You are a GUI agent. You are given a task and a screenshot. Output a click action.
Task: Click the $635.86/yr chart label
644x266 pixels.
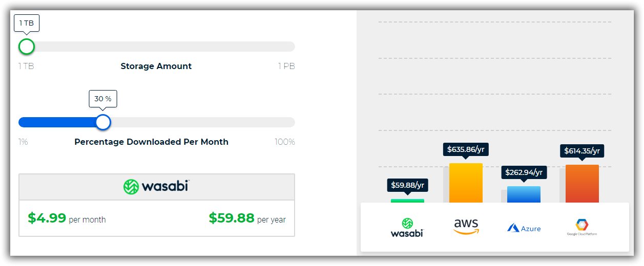tap(466, 150)
